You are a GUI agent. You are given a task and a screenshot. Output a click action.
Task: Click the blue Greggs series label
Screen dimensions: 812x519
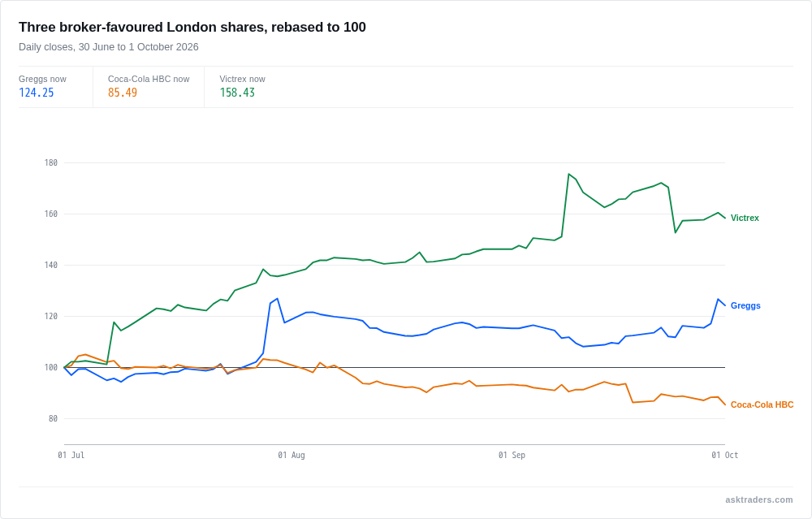pos(745,305)
